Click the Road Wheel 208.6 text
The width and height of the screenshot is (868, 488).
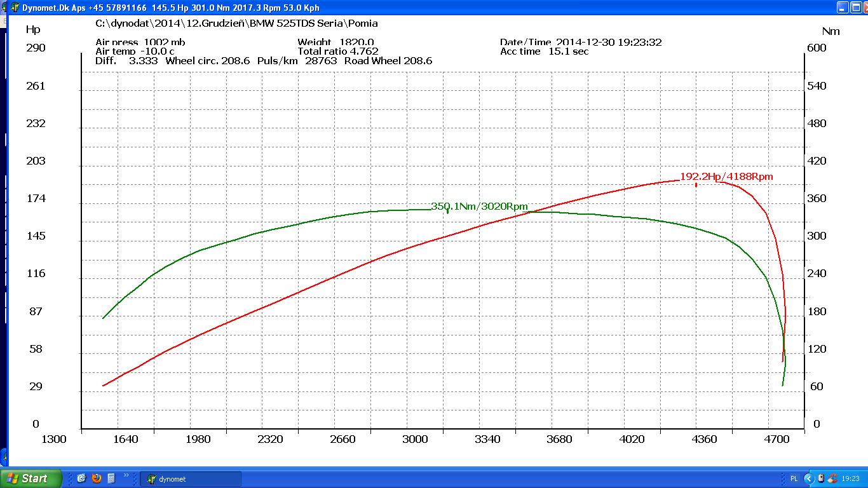point(388,61)
